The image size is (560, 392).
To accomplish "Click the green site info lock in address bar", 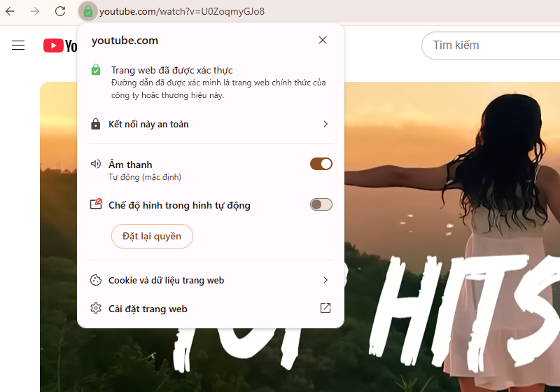I will [x=87, y=11].
